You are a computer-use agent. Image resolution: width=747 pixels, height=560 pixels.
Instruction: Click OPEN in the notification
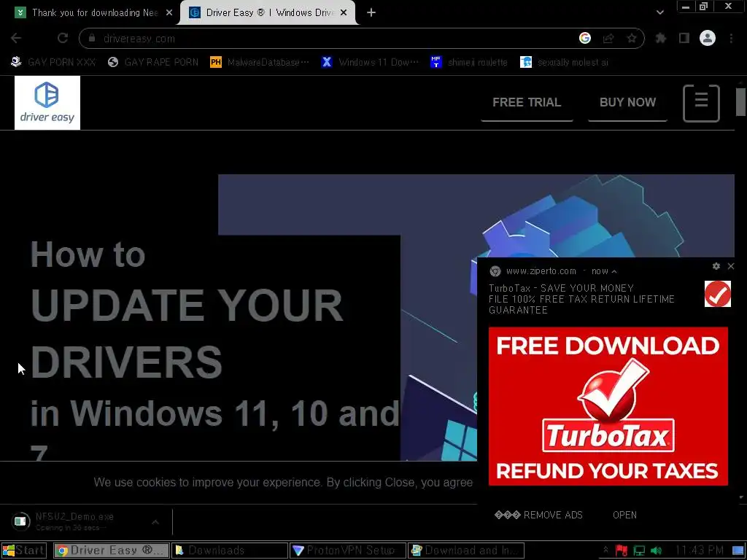[x=624, y=515]
